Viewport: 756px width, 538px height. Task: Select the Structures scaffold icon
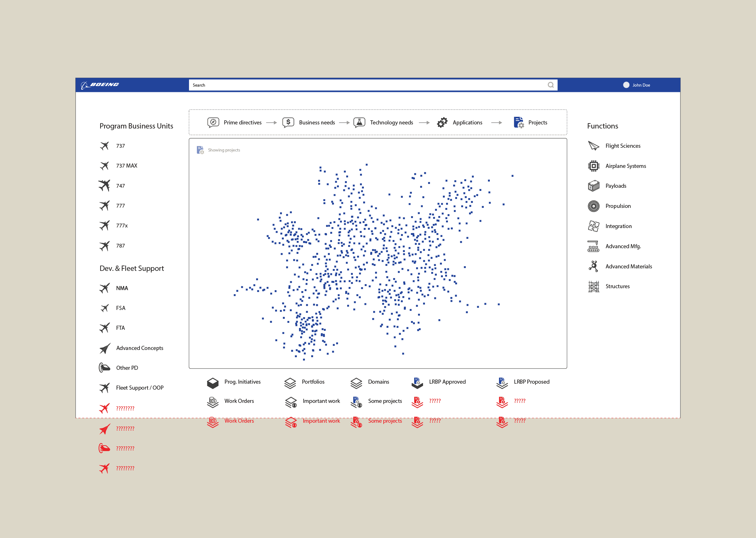593,286
